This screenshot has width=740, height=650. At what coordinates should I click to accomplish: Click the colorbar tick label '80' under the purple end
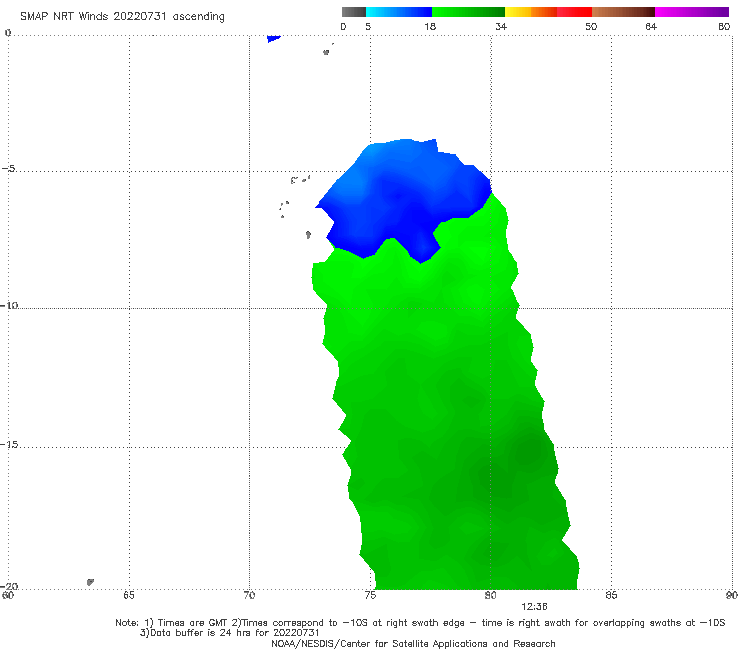coord(724,26)
